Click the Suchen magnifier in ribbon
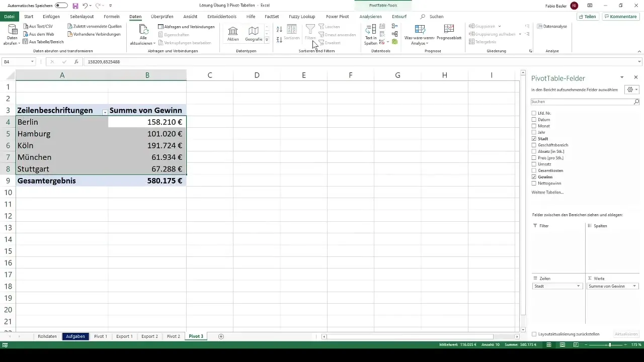 (423, 17)
